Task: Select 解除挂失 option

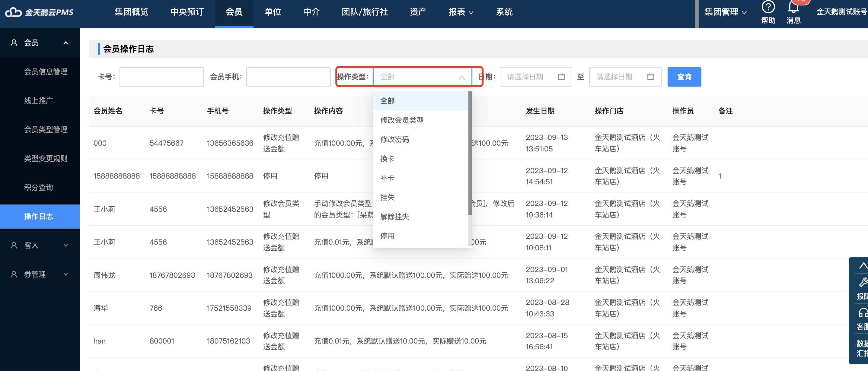Action: (420, 217)
